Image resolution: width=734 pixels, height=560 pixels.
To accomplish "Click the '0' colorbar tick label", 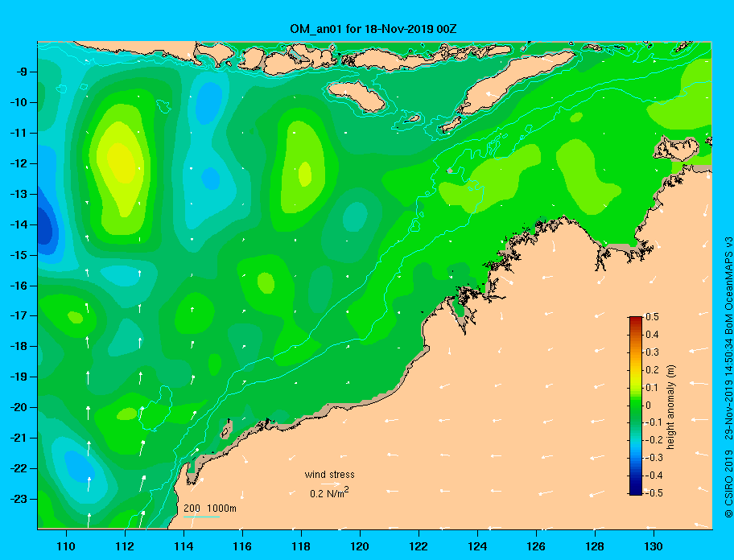I will pos(649,406).
